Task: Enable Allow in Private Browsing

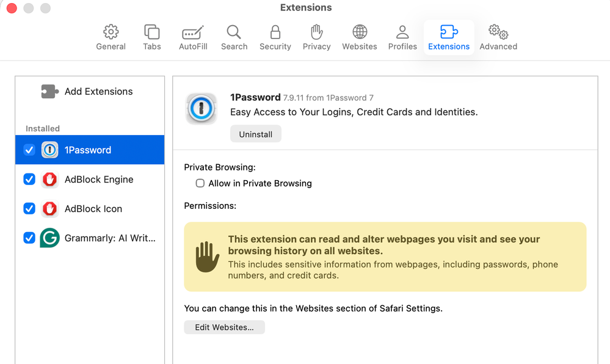Action: [200, 183]
